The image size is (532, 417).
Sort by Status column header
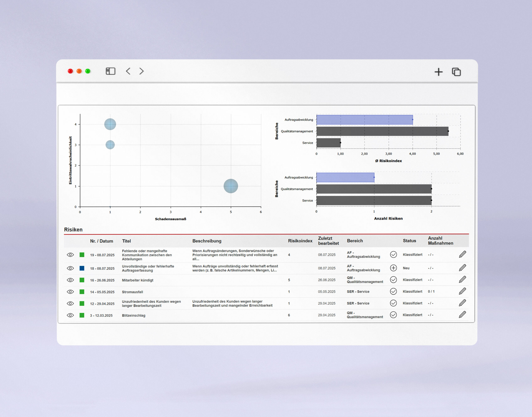pos(409,241)
